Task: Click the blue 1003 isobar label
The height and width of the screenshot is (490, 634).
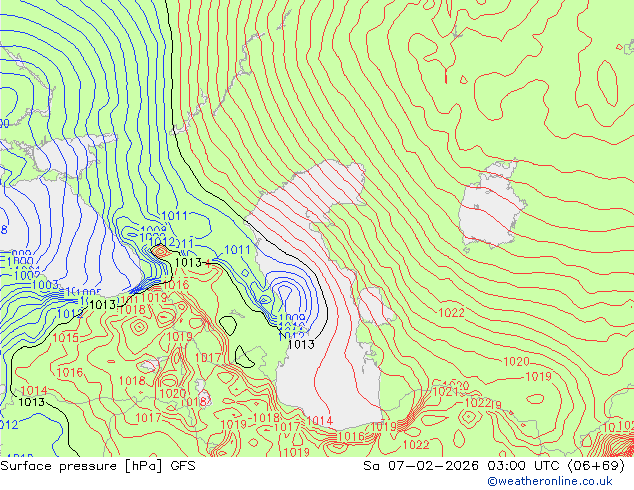Action: (45, 285)
